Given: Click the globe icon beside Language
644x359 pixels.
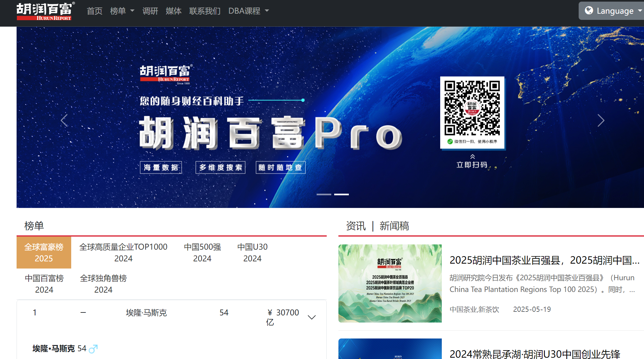Looking at the screenshot, I should tap(589, 10).
